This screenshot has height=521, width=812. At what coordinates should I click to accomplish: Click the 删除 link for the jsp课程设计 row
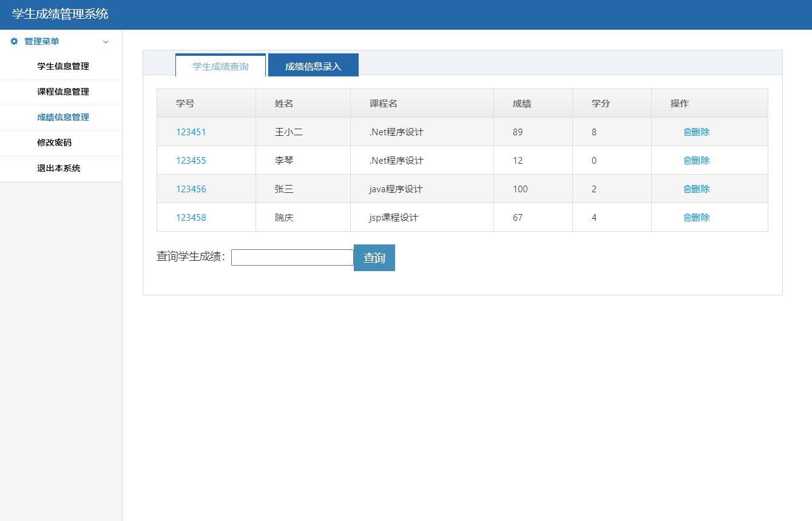tap(696, 217)
